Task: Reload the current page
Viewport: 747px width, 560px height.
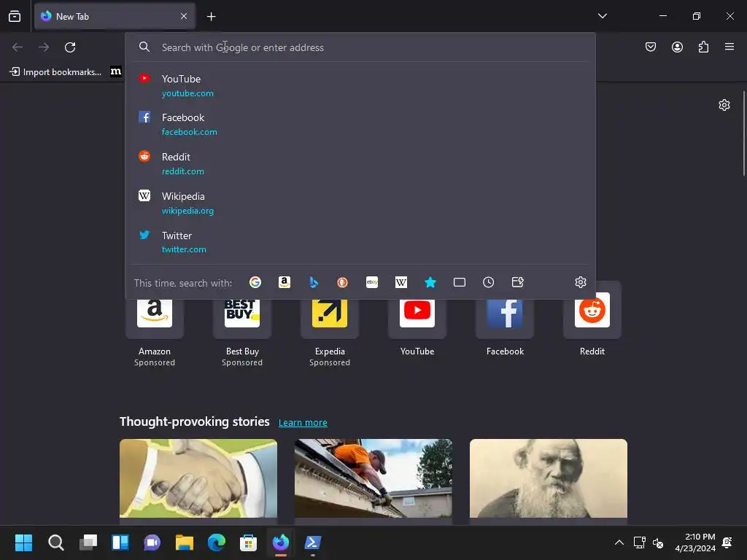Action: coord(70,47)
